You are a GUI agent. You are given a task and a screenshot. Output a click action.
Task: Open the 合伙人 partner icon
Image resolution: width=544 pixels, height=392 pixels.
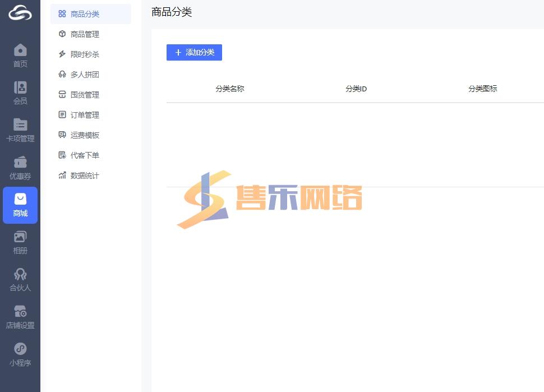click(20, 274)
